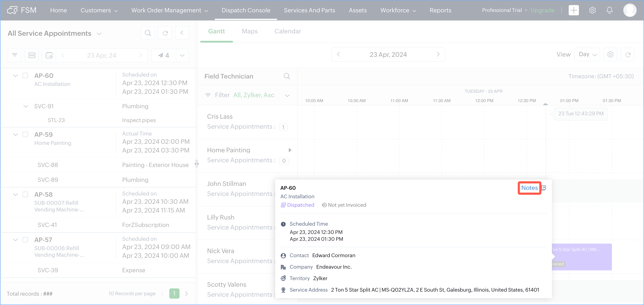
Task: Click the Upgrade link
Action: point(542,10)
